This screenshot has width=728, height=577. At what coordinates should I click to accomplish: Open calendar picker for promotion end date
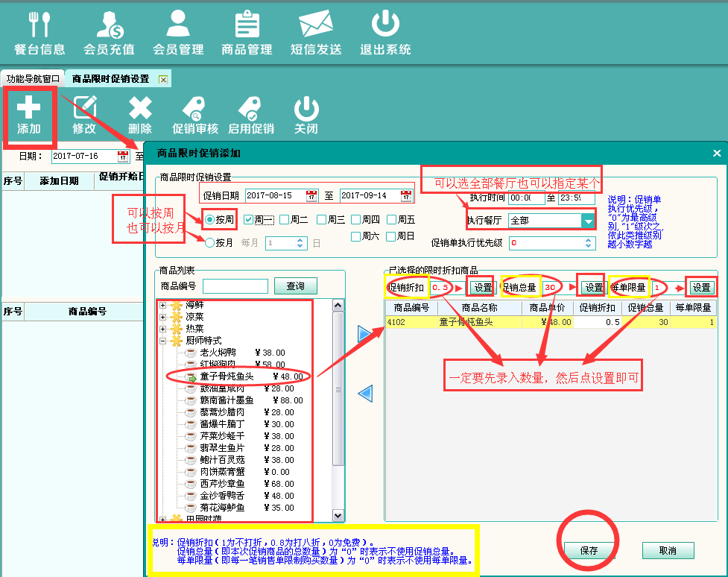[x=405, y=196]
